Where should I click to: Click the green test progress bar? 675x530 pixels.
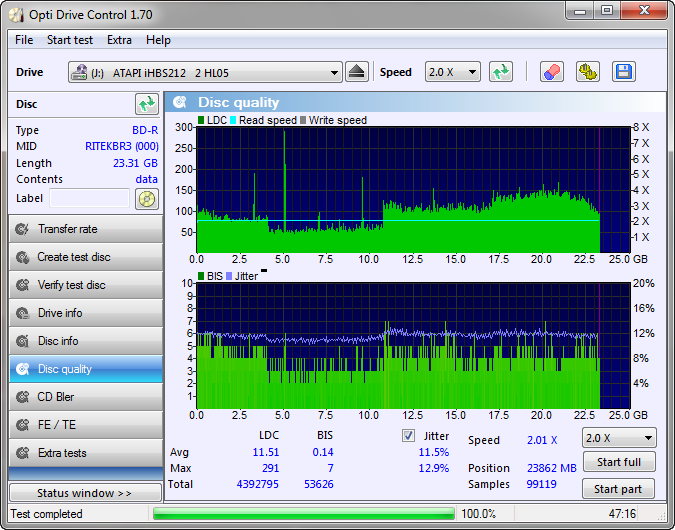pyautogui.click(x=303, y=514)
